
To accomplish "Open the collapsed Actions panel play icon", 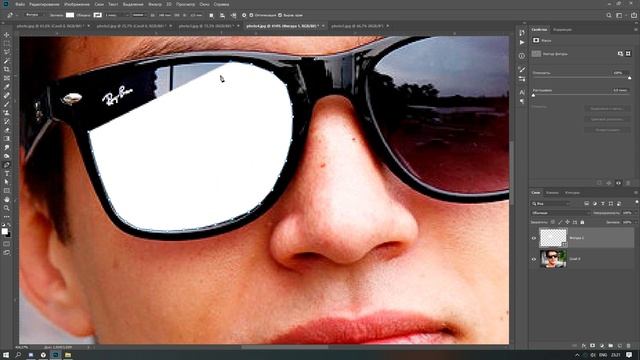I will point(522,42).
